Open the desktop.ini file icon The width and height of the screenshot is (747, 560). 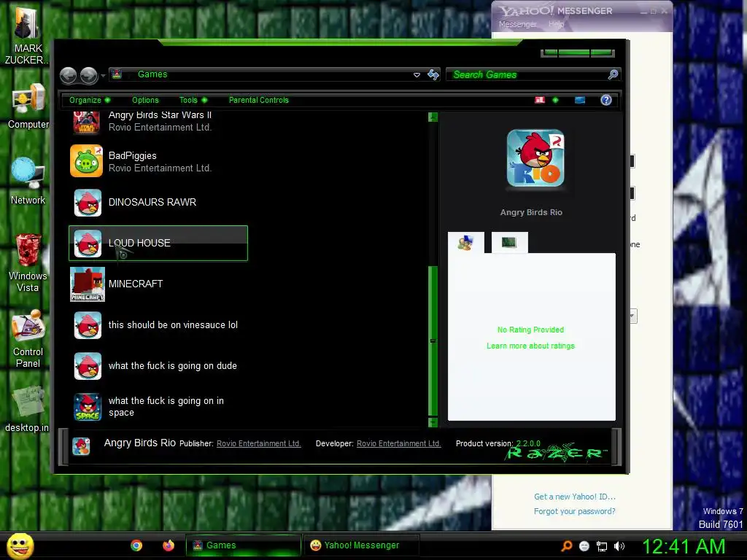(x=27, y=409)
